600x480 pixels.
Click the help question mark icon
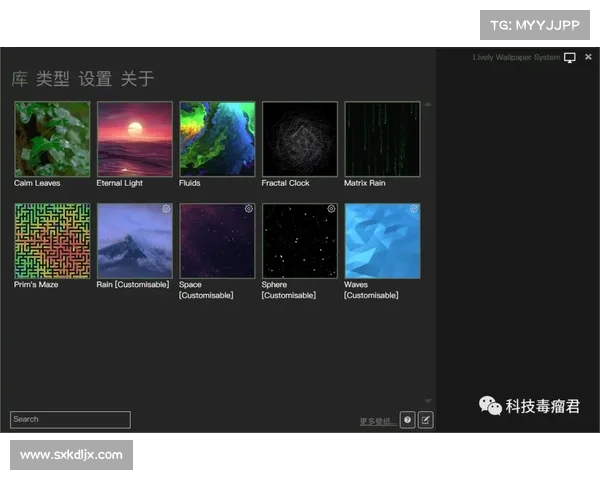click(x=407, y=420)
